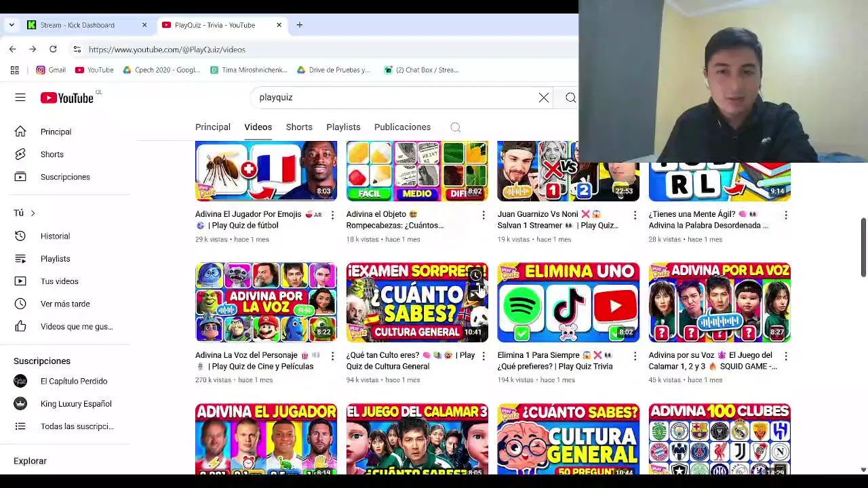The height and width of the screenshot is (488, 868).
Task: Open the Gmail bookmark
Action: point(51,70)
